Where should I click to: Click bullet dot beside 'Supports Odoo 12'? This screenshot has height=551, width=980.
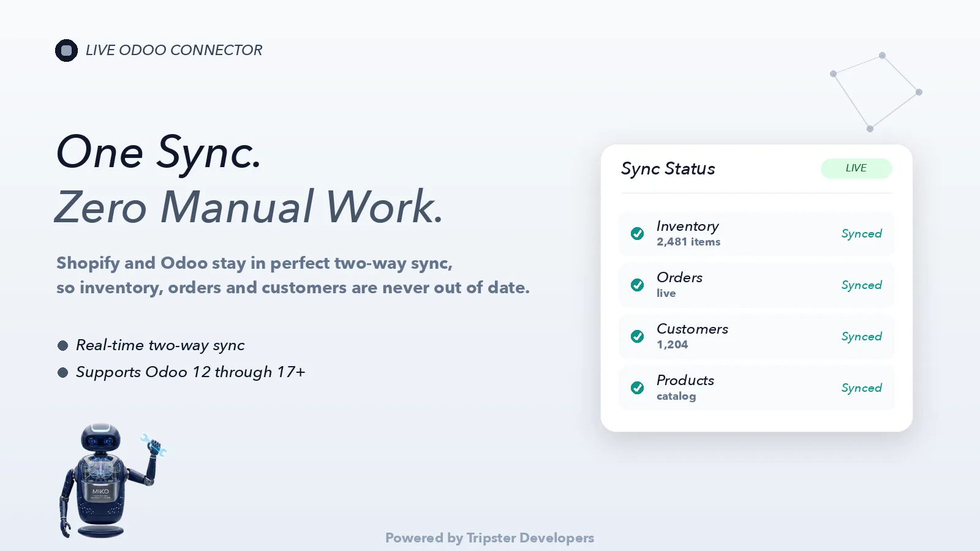click(x=62, y=373)
